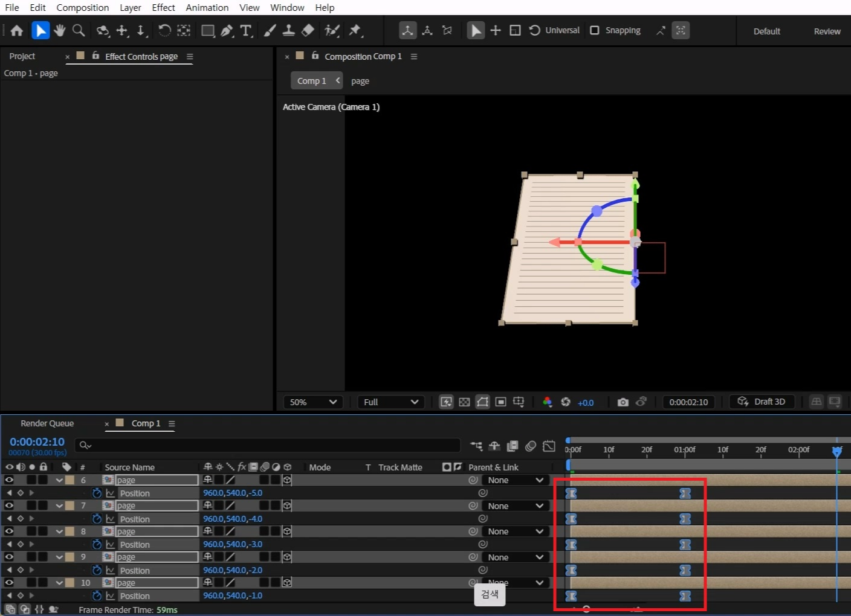Select the Clone Stamp tool
The image size is (851, 616).
coord(289,30)
